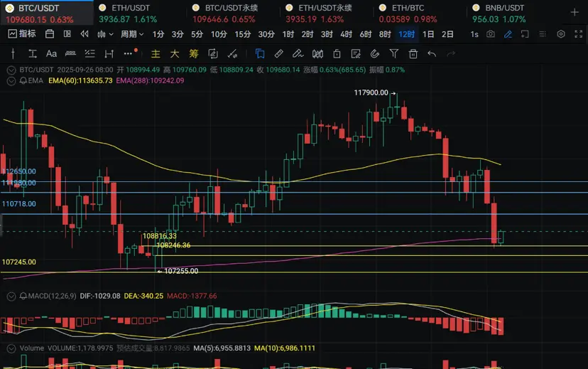Select the 5分 timeframe
Screen dimensions: 588x369
(x=197, y=34)
